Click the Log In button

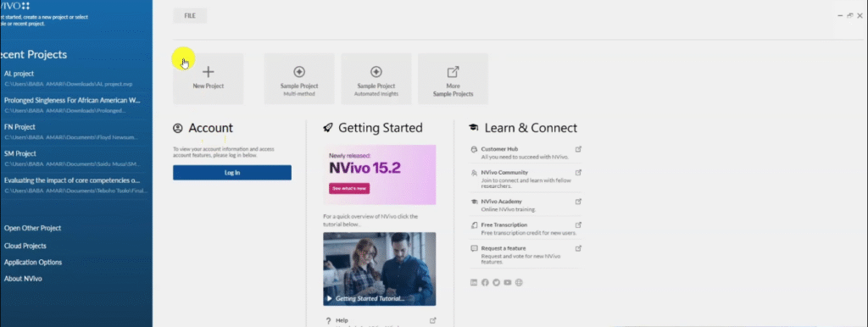point(232,173)
